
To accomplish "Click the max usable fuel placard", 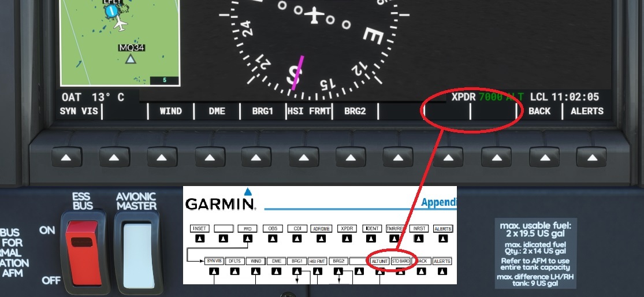I will coord(535,253).
